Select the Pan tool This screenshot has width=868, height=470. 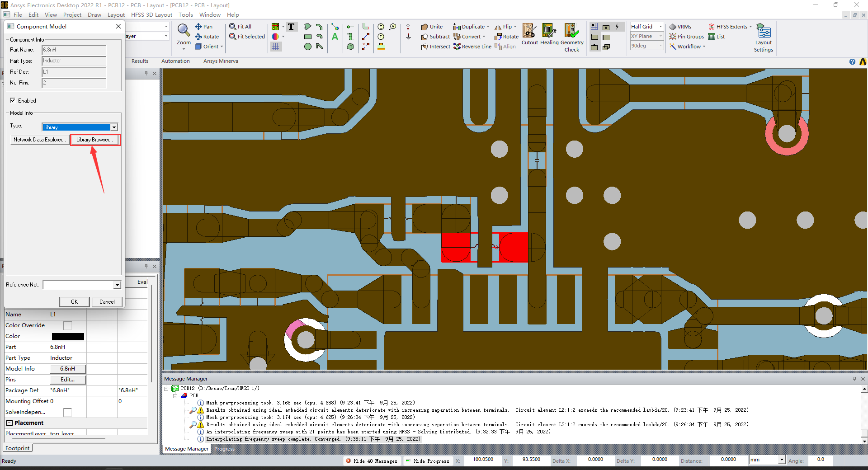click(203, 27)
